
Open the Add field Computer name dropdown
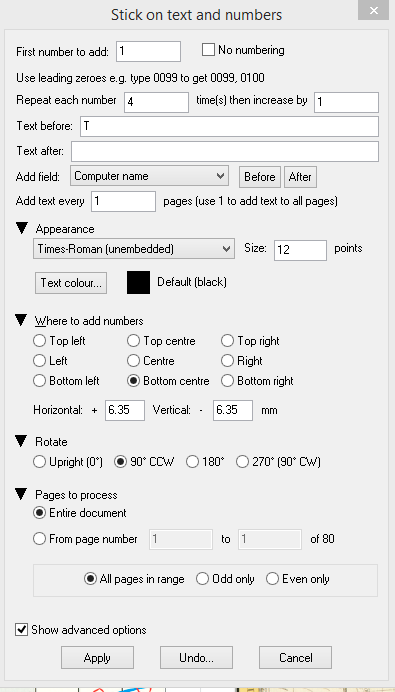pyautogui.click(x=149, y=176)
